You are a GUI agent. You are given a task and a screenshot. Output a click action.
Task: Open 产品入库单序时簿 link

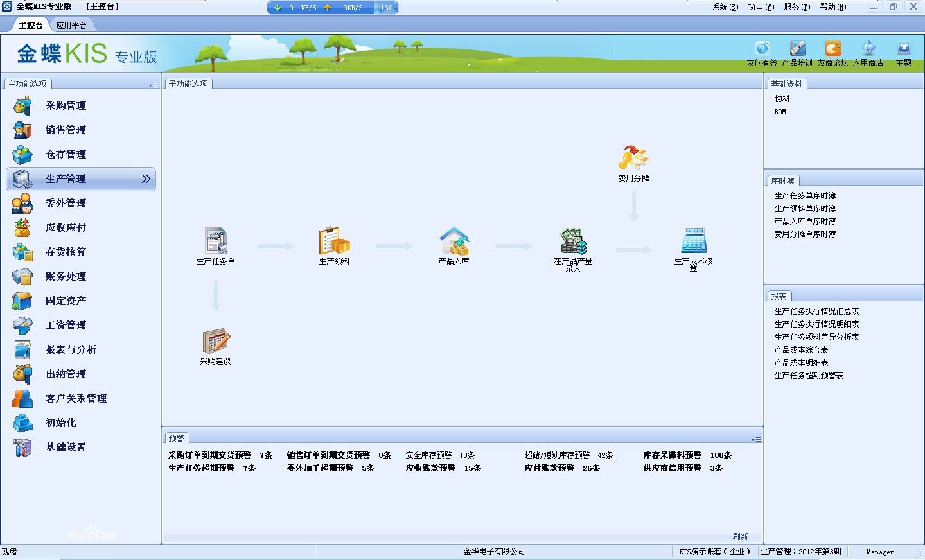[805, 222]
